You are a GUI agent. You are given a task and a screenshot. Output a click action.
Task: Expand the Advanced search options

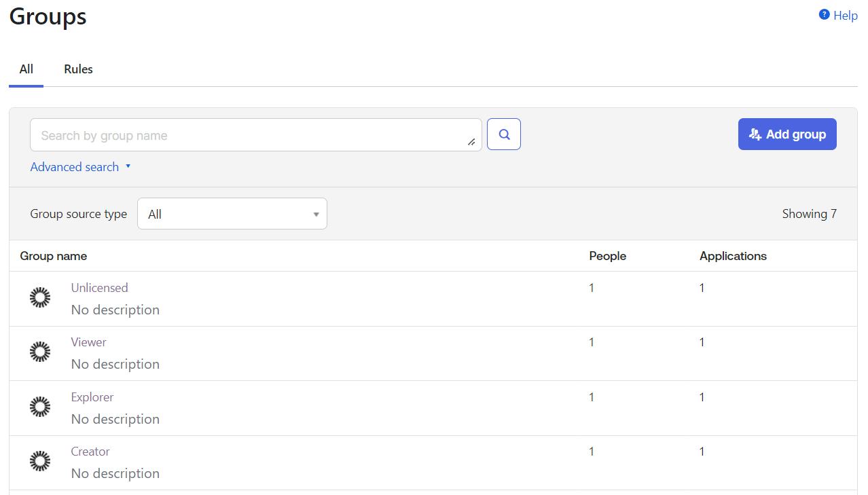click(74, 166)
